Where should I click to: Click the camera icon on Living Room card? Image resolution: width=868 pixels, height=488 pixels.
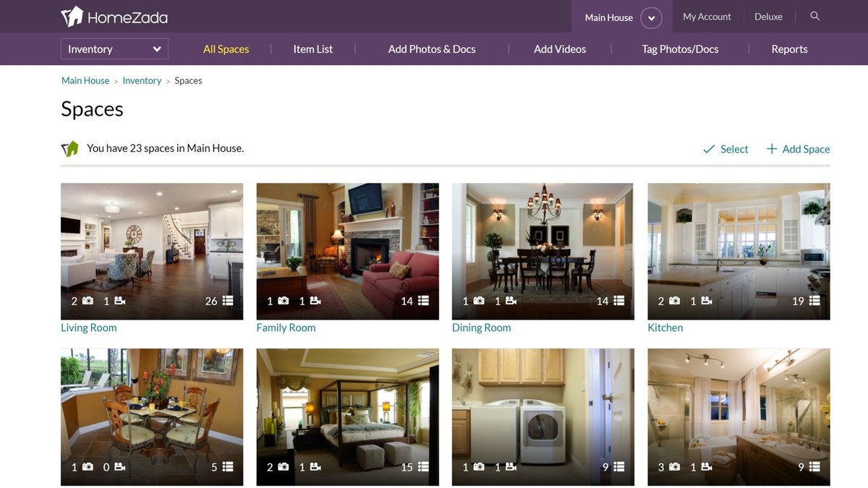[x=88, y=301]
